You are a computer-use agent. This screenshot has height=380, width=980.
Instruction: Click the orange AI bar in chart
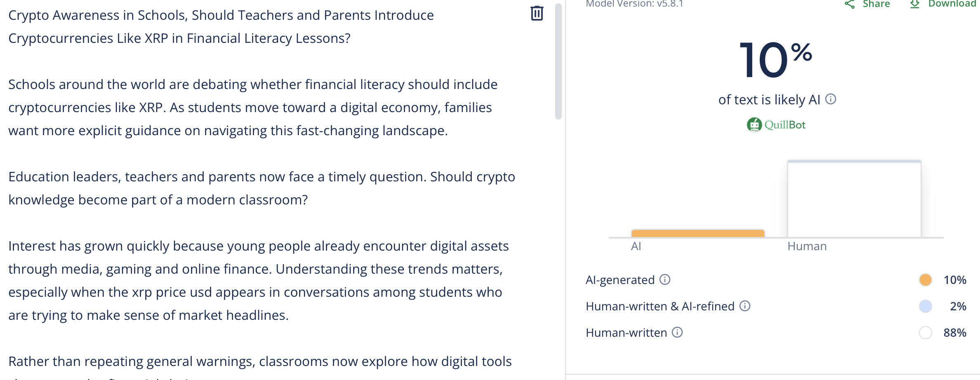pyautogui.click(x=698, y=233)
